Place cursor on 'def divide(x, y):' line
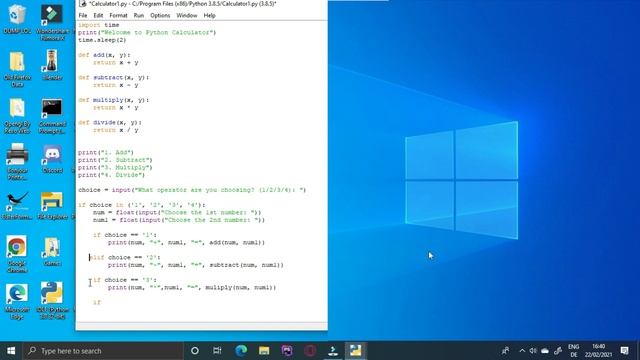This screenshot has width=640, height=360. [x=110, y=122]
